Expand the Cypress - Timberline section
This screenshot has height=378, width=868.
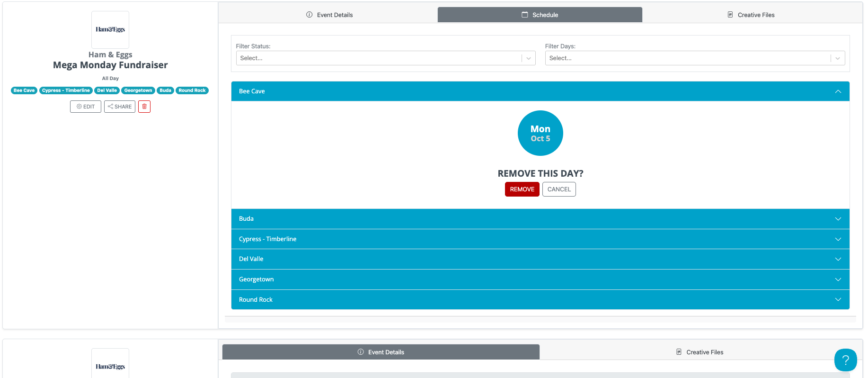point(540,239)
